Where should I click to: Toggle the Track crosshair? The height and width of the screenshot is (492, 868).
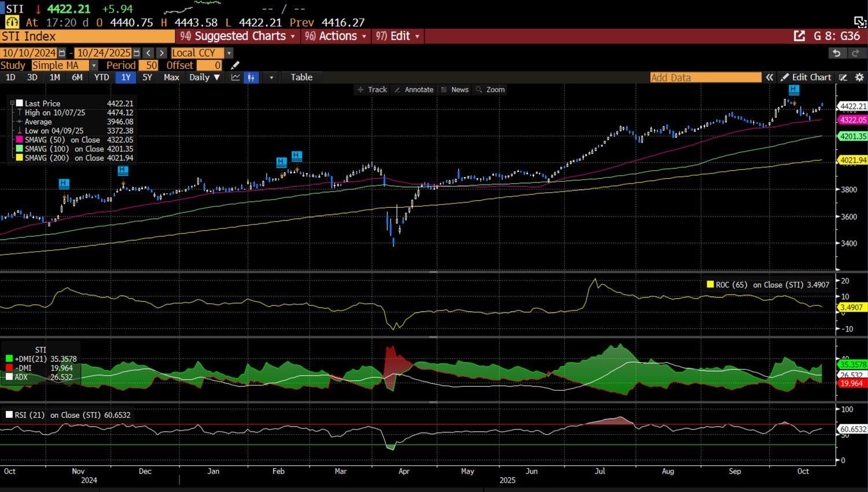point(372,90)
